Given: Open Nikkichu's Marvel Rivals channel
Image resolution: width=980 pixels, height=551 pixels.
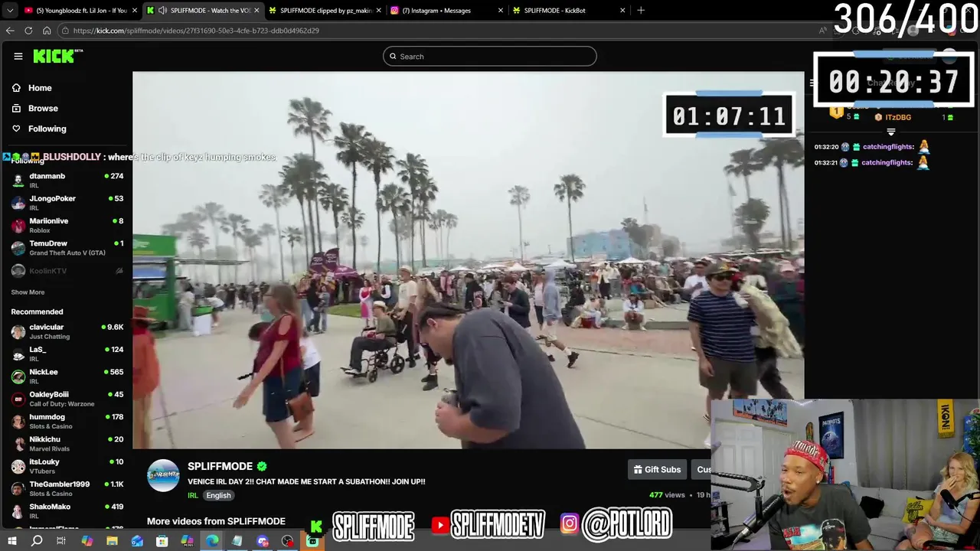Looking at the screenshot, I should point(67,443).
